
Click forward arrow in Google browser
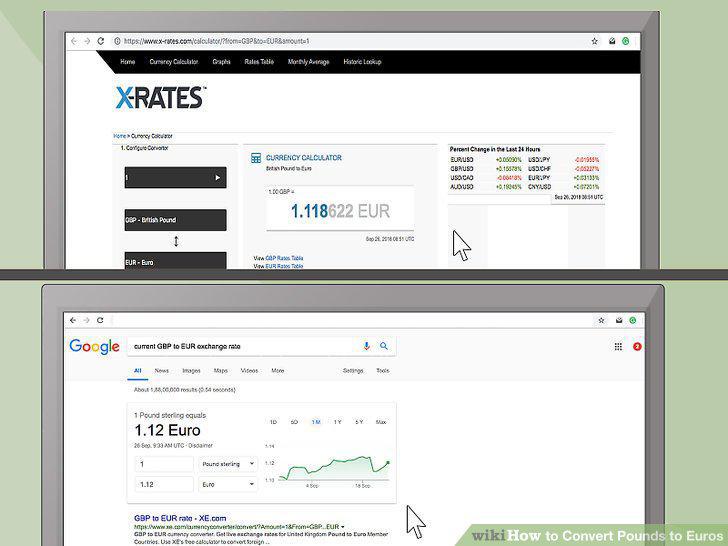86,320
